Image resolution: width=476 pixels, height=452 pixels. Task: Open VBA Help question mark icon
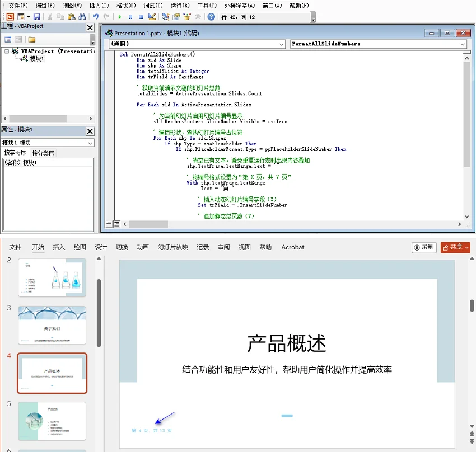[211, 17]
